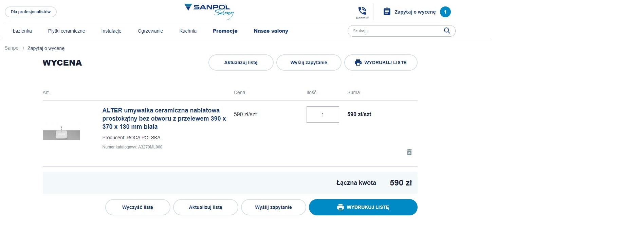Click the blue quote counter badge
This screenshot has height=231, width=644.
(x=445, y=12)
